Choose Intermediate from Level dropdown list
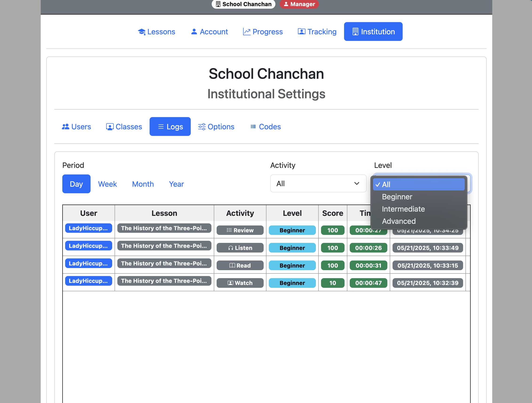532x403 pixels. tap(418, 209)
